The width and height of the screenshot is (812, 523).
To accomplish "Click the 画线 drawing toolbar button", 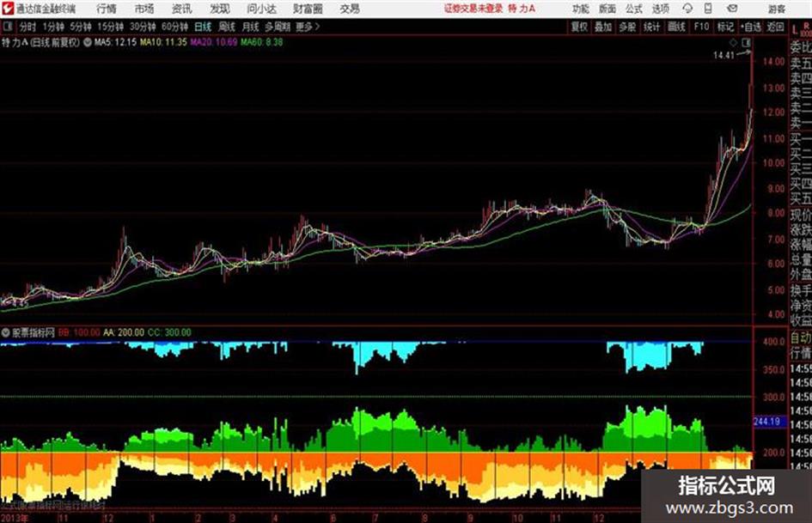I will (676, 27).
